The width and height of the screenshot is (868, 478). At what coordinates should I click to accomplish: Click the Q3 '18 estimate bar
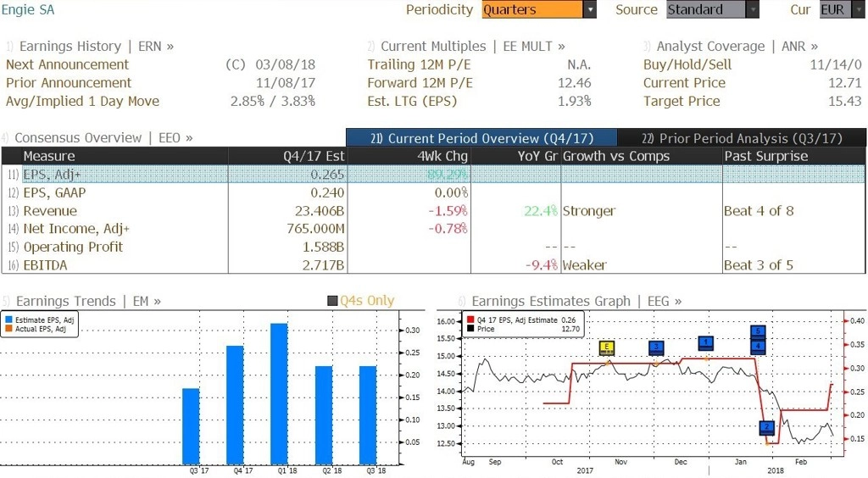click(x=368, y=415)
